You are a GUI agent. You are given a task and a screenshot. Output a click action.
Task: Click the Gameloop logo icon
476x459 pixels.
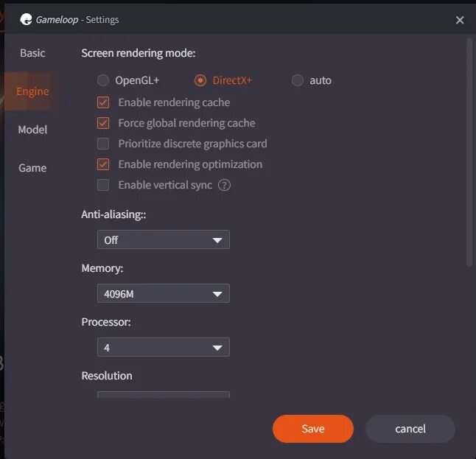26,20
